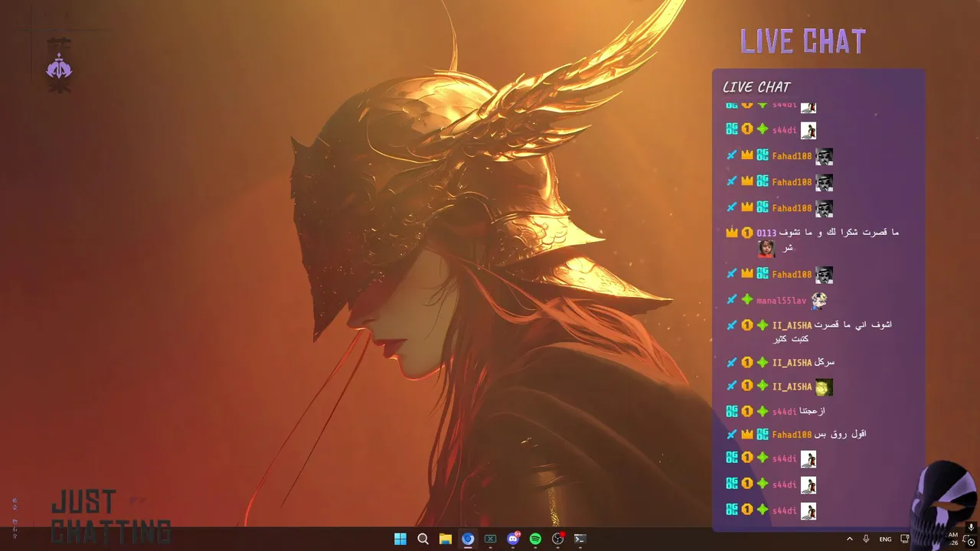The width and height of the screenshot is (980, 551).
Task: Click the green badge beside manal55lav
Action: click(x=747, y=300)
